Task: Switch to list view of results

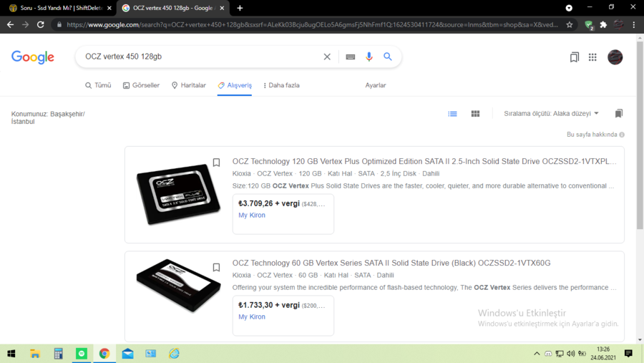Action: (452, 114)
